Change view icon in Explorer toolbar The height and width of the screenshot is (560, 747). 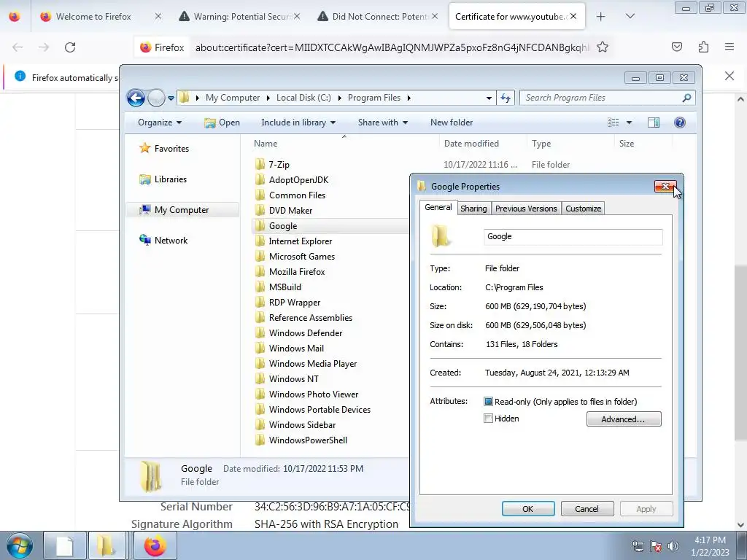[x=613, y=122]
